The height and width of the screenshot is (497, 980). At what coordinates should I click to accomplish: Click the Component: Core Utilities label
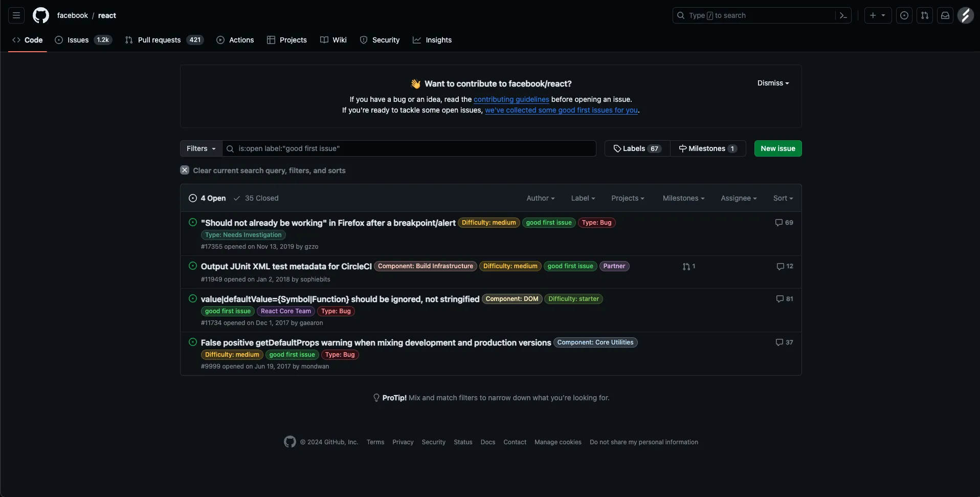[595, 342]
